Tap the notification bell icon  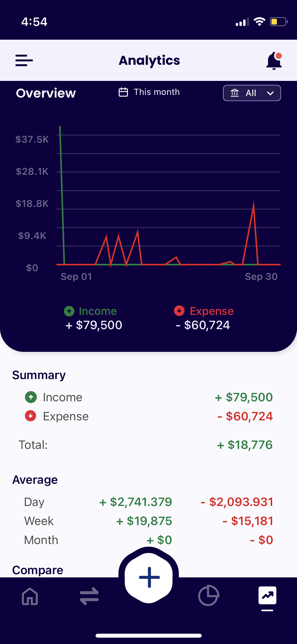tap(274, 61)
